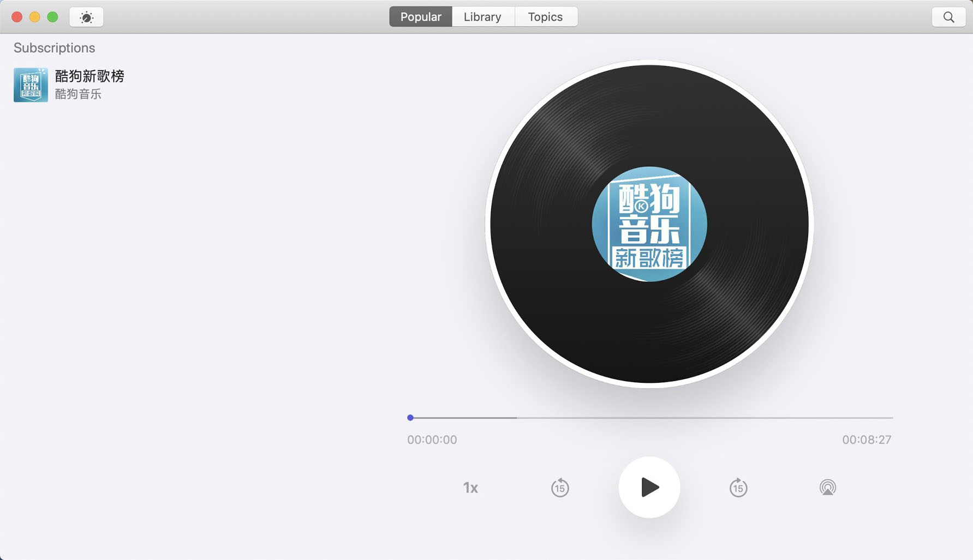Select 酷狗新歌榜 podcast title

click(x=89, y=76)
